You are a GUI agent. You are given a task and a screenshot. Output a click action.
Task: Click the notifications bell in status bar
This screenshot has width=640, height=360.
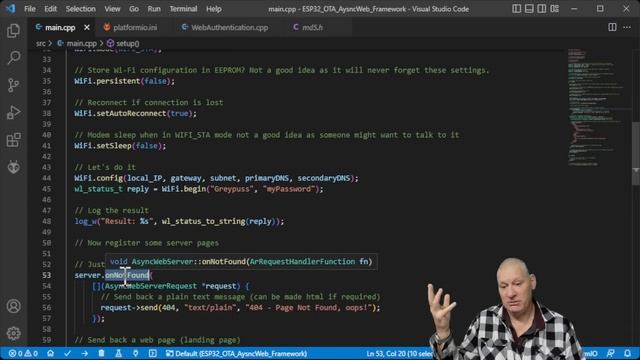(x=627, y=353)
